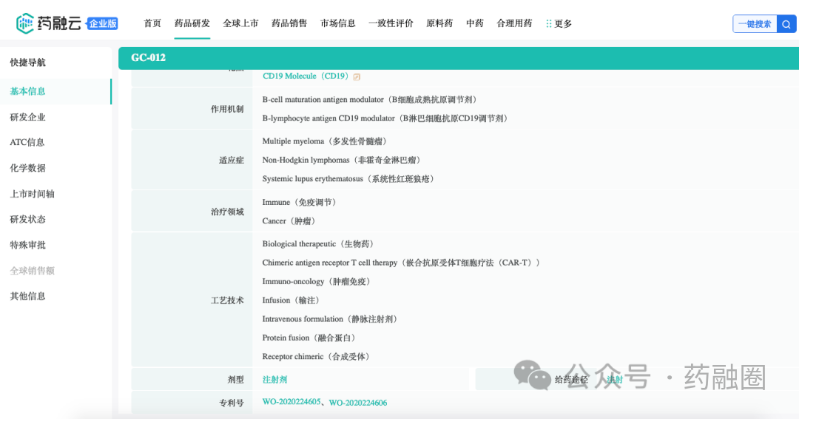Screen dimensions: 827x428
Task: Expand the 更多 menu
Action: coord(563,24)
